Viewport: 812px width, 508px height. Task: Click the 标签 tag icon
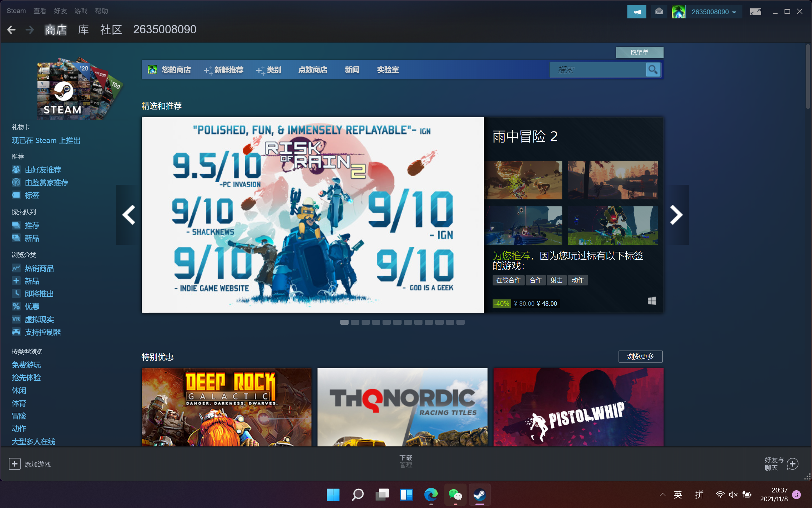pyautogui.click(x=16, y=195)
